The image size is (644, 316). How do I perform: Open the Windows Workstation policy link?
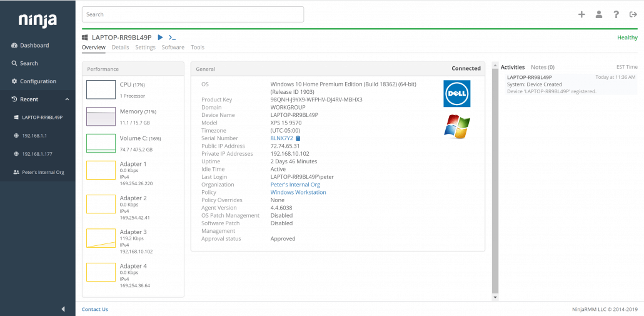coord(298,193)
